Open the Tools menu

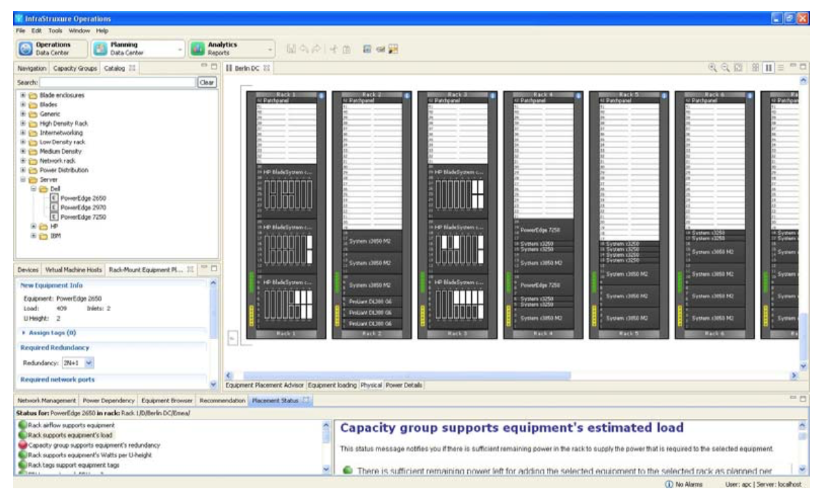[55, 31]
